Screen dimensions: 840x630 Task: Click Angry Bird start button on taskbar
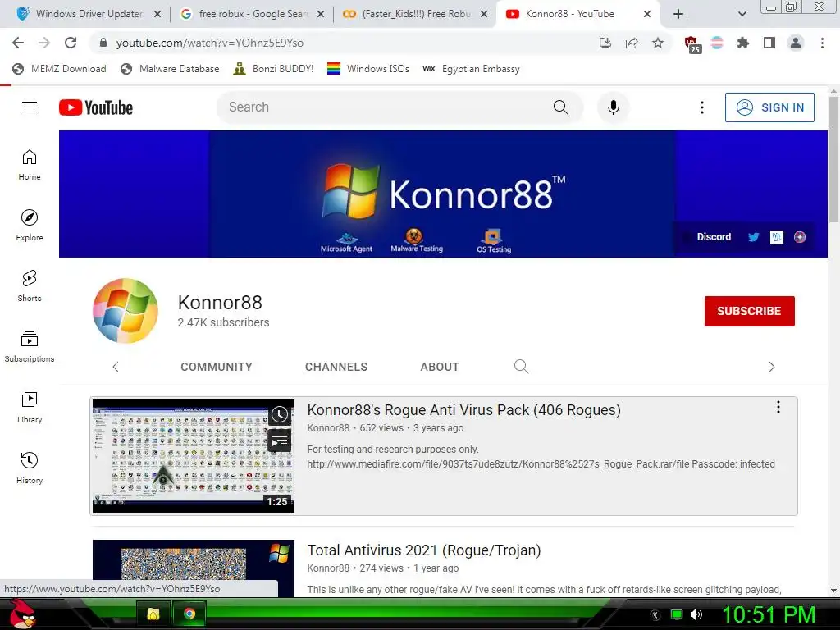click(x=22, y=614)
